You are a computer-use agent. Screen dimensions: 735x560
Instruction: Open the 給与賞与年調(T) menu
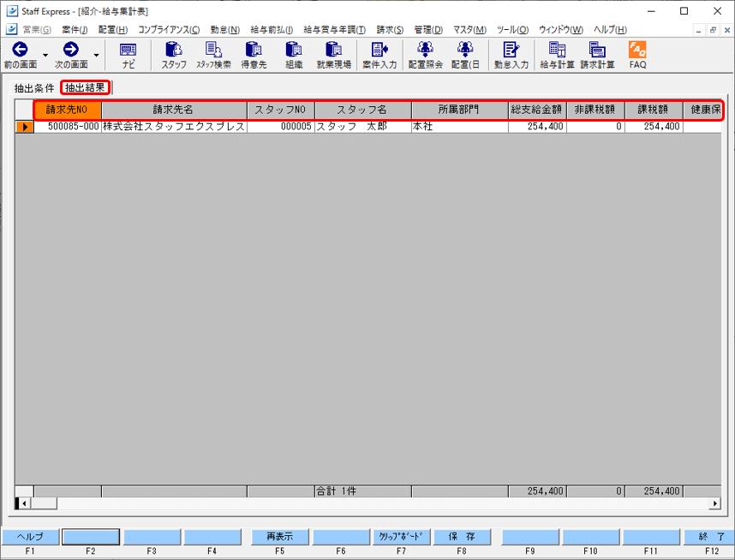pyautogui.click(x=335, y=29)
